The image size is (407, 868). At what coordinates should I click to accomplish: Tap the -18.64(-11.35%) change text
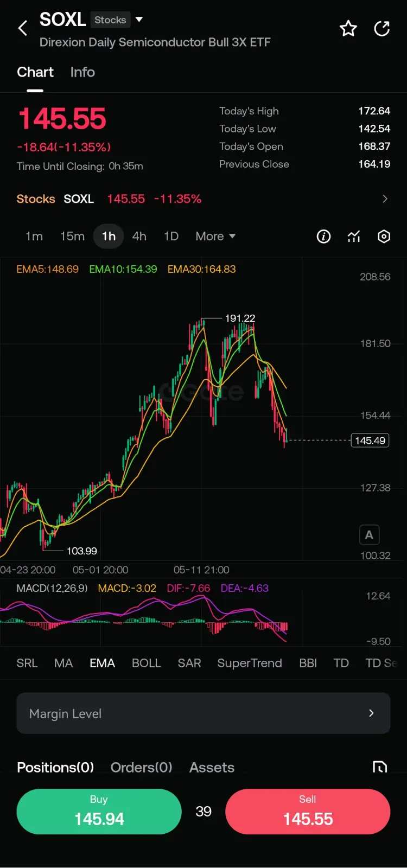(x=64, y=147)
